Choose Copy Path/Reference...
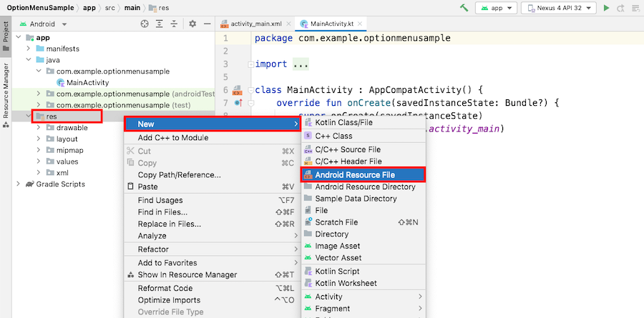Viewport: 644px width, 318px height. tap(213, 175)
